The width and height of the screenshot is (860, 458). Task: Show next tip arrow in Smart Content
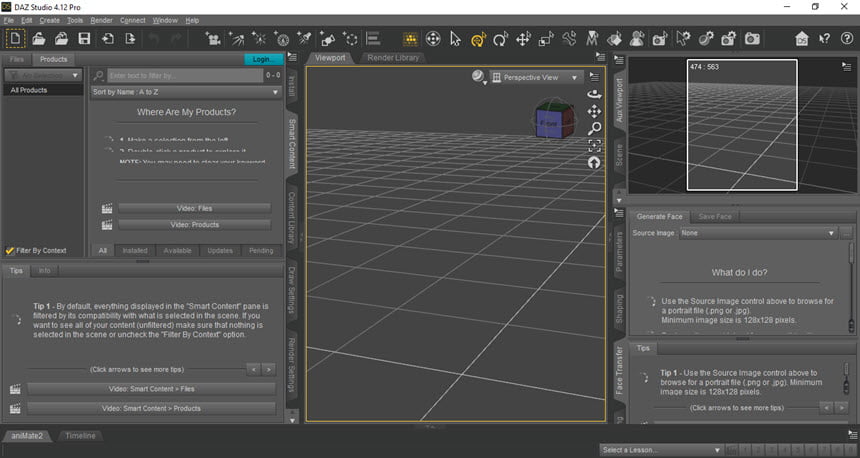point(269,370)
